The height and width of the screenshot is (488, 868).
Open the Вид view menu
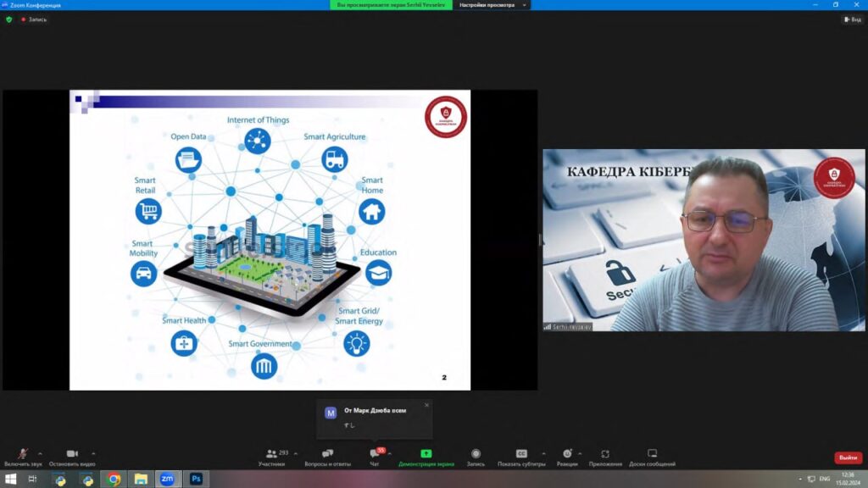pyautogui.click(x=852, y=19)
